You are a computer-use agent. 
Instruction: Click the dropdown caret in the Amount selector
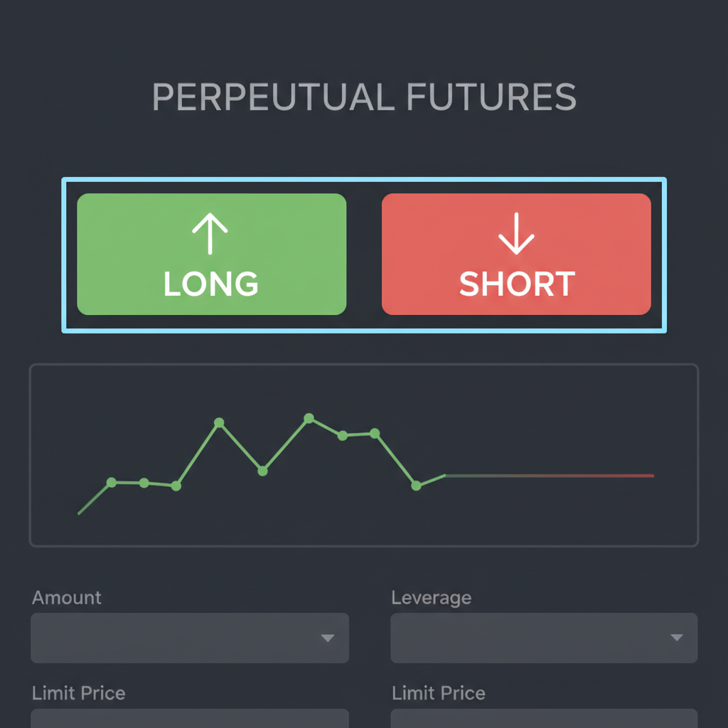coord(328,638)
